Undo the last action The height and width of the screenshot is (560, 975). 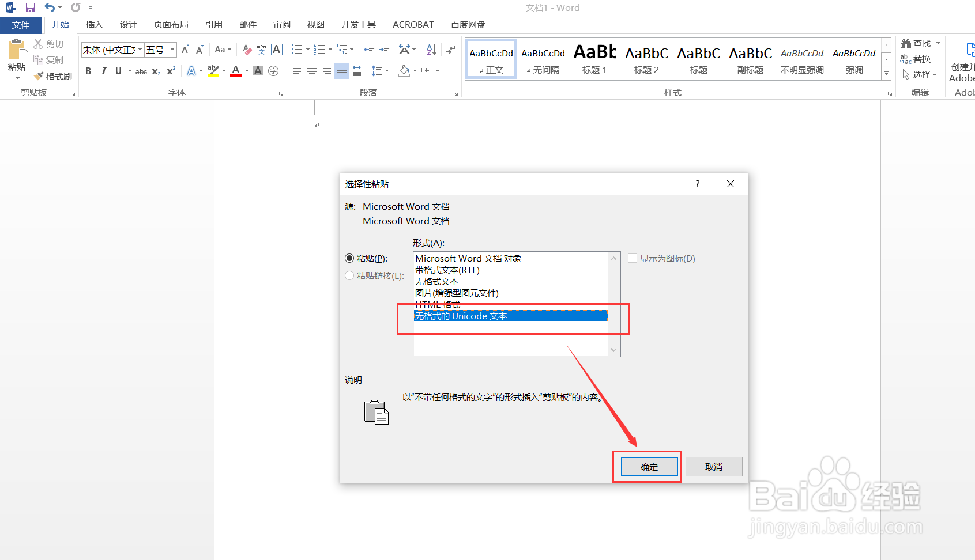(50, 7)
